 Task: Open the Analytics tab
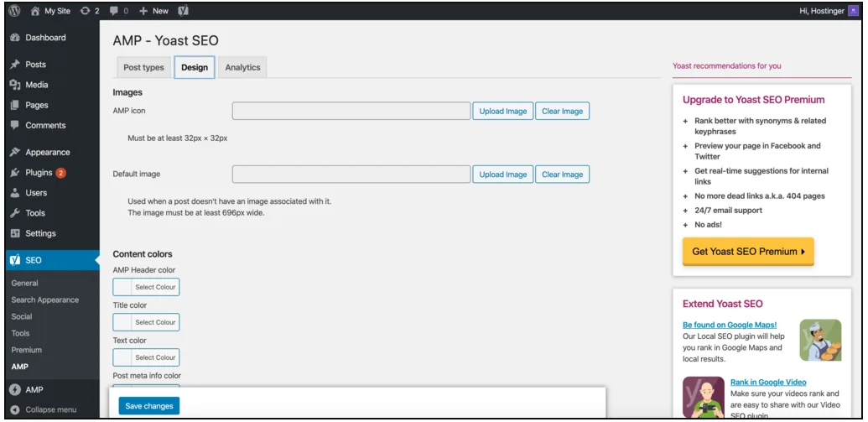[x=242, y=67]
